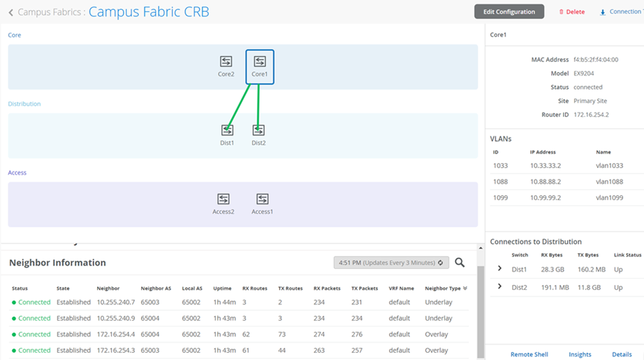Click the Dist2 TX Bytes value 11.8 GB

point(589,287)
